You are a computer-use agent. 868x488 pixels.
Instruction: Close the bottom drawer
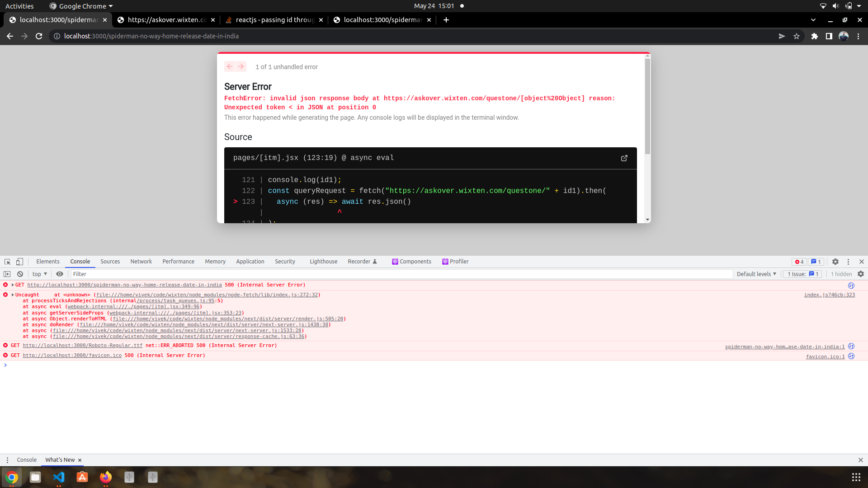point(861,460)
